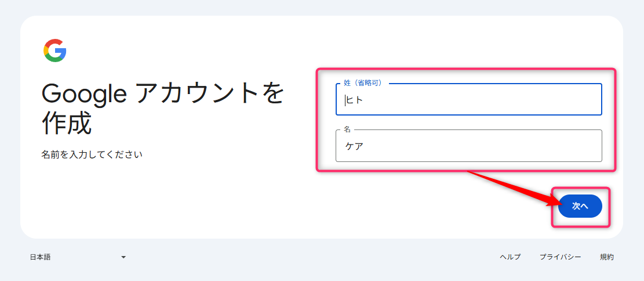Viewport: 644px width, 281px height.
Task: Click the floating 名 field label
Action: pos(347,129)
